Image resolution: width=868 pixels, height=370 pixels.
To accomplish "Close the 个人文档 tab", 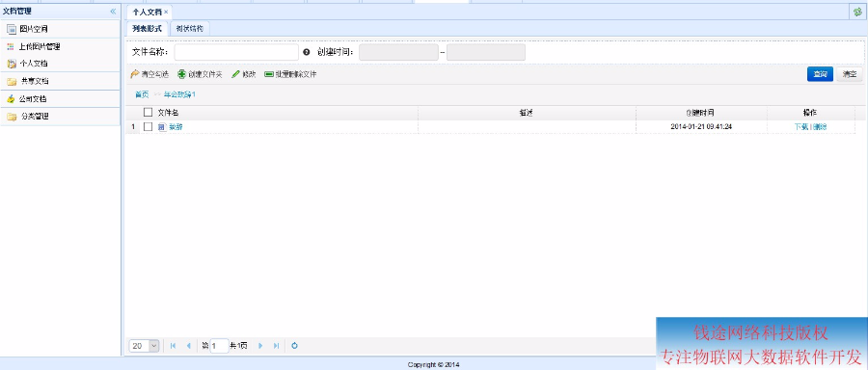I will [x=166, y=12].
